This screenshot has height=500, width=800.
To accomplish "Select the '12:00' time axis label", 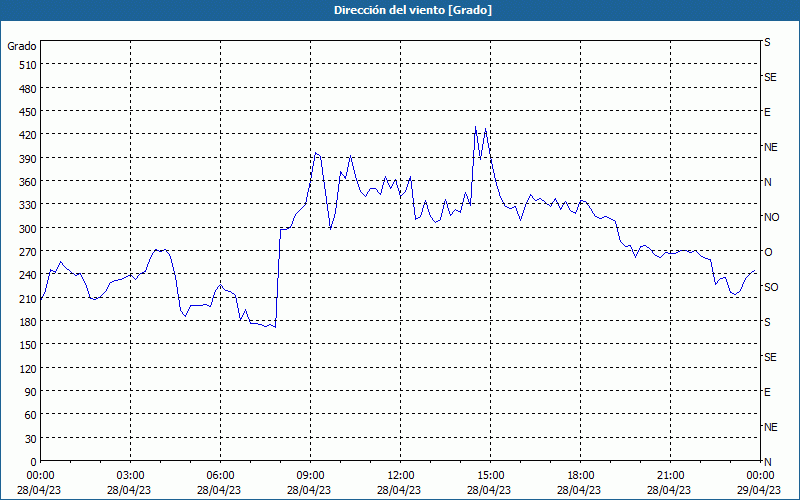I will pyautogui.click(x=401, y=476).
